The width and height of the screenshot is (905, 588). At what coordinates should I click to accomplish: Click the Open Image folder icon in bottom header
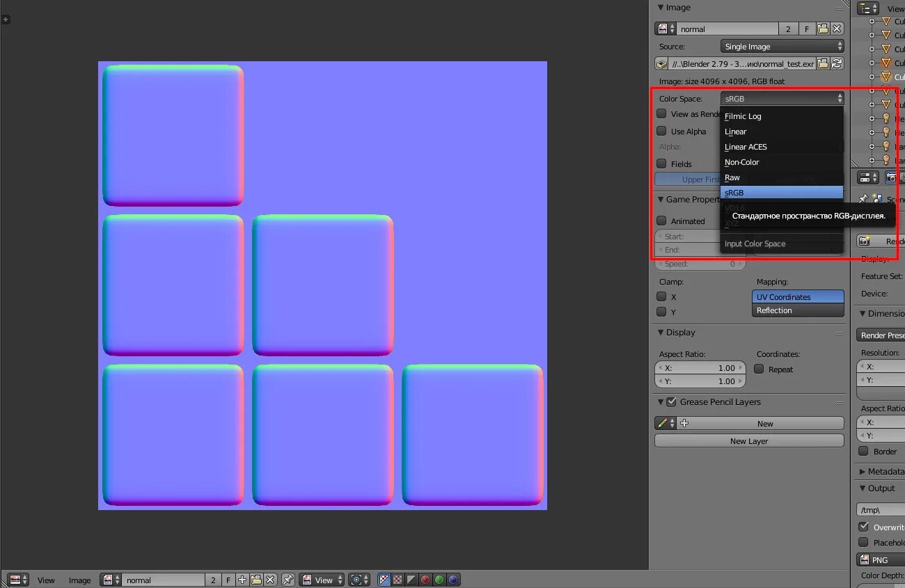pos(256,580)
